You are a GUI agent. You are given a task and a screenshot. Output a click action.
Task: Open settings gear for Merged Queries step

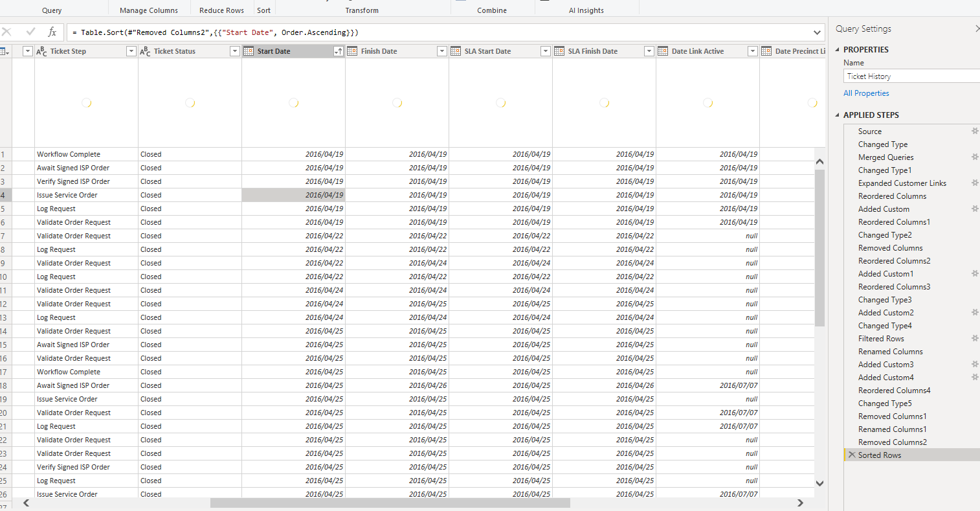[975, 157]
